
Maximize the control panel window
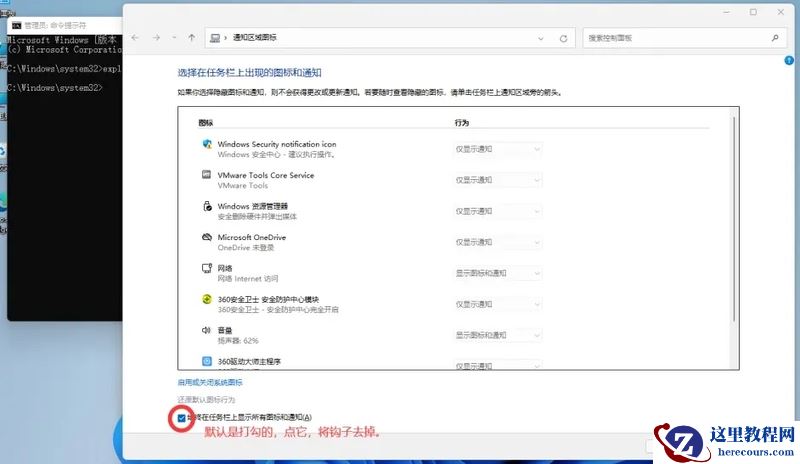tap(753, 12)
